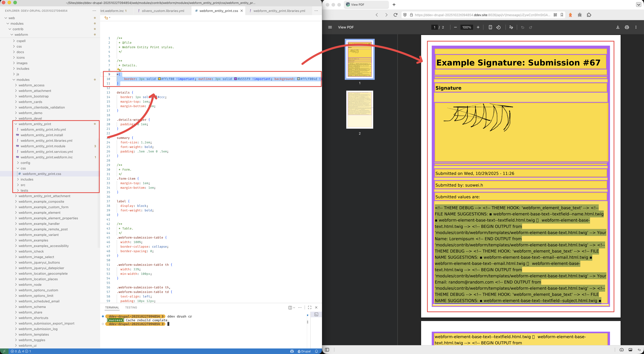Open the split terminal dropdown arrow
This screenshot has width=644, height=354.
294,307
